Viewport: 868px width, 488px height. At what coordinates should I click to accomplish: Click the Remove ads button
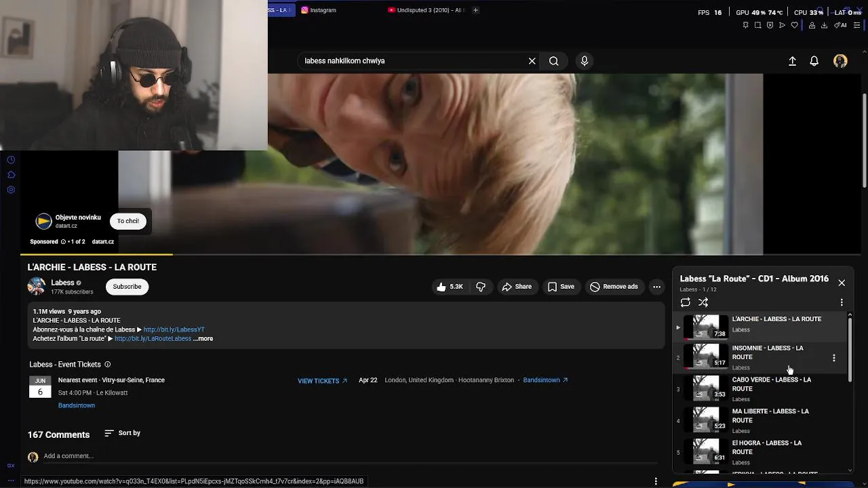point(614,287)
